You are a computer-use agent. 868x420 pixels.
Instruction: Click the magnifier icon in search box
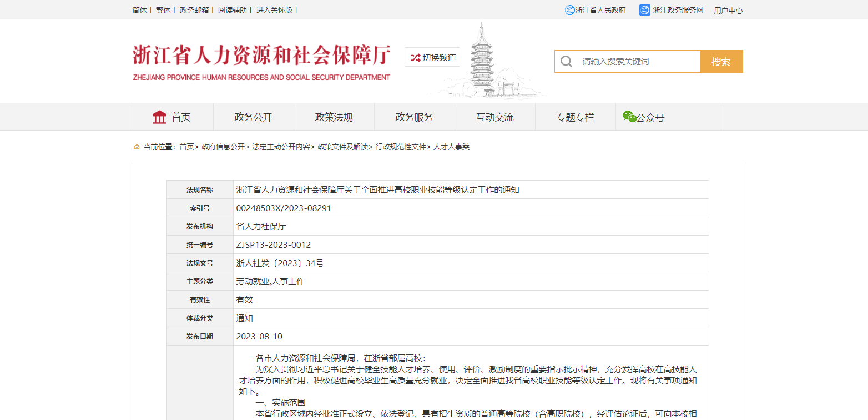[566, 62]
